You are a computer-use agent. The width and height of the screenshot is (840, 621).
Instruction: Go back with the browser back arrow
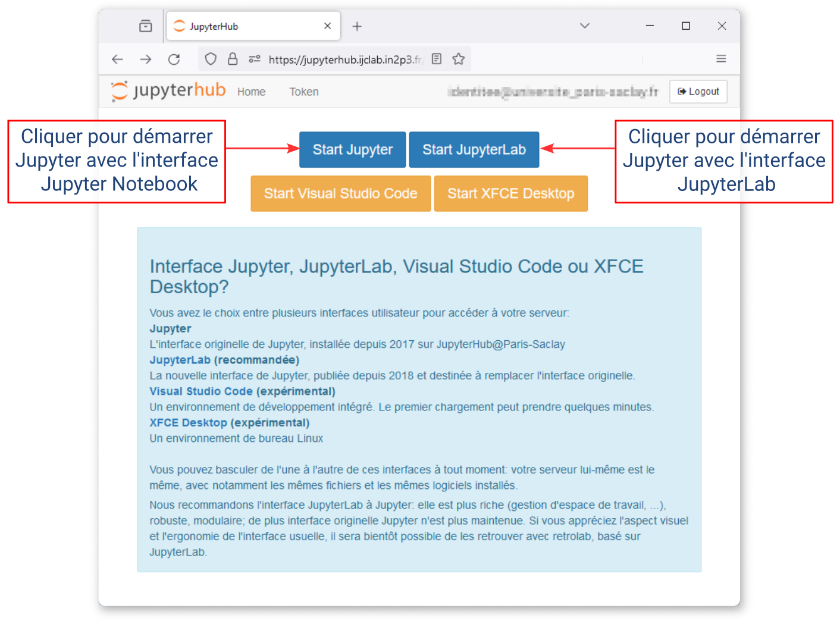(117, 59)
